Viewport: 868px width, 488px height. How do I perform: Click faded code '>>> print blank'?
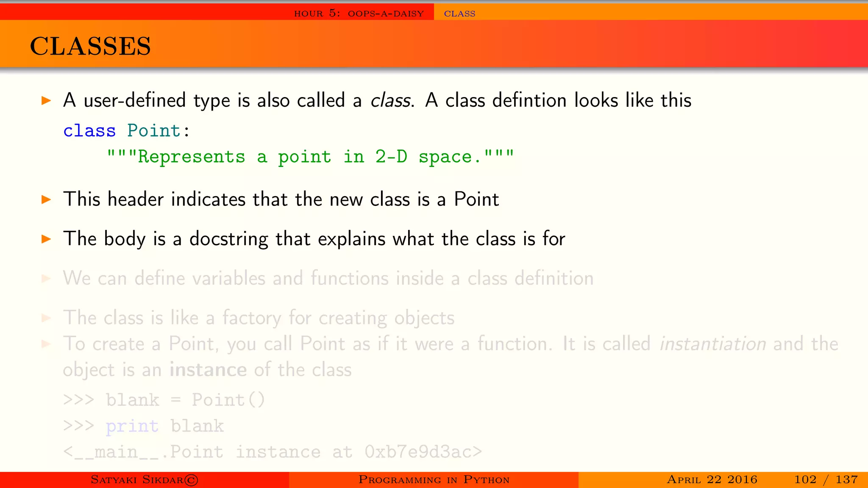coord(143,426)
